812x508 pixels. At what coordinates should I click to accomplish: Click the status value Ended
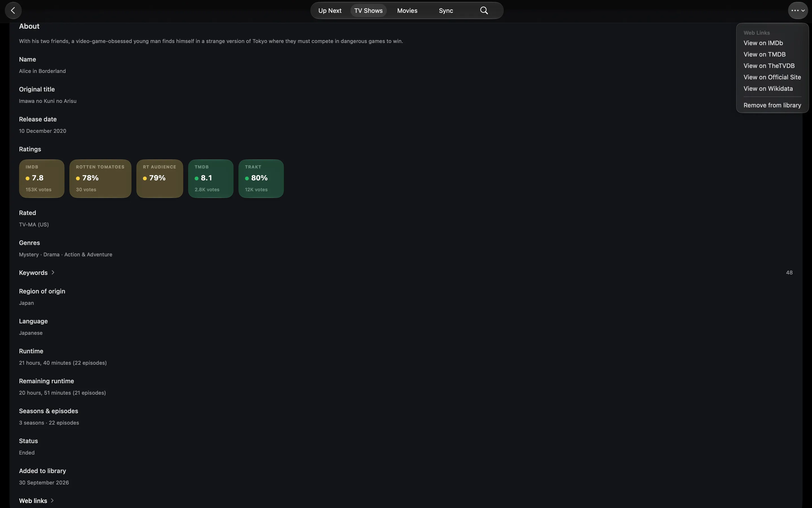27,453
